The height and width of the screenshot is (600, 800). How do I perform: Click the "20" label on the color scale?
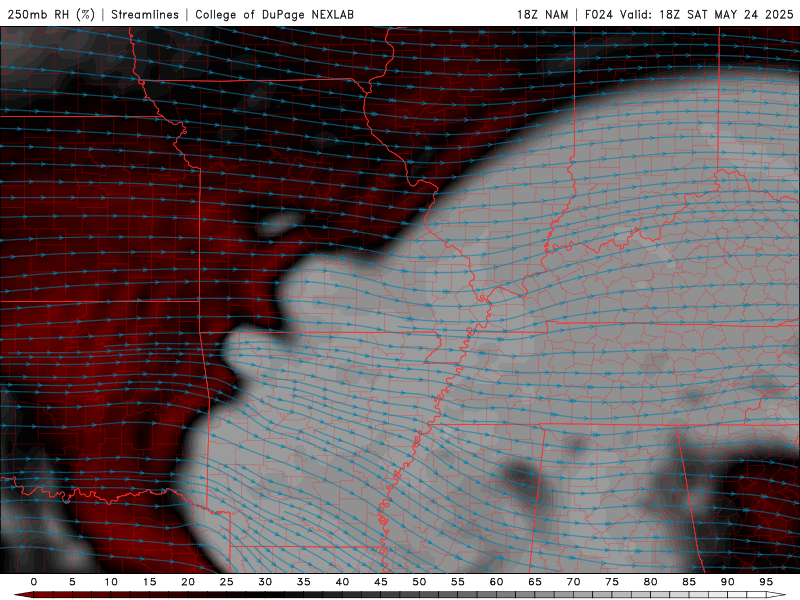(188, 582)
